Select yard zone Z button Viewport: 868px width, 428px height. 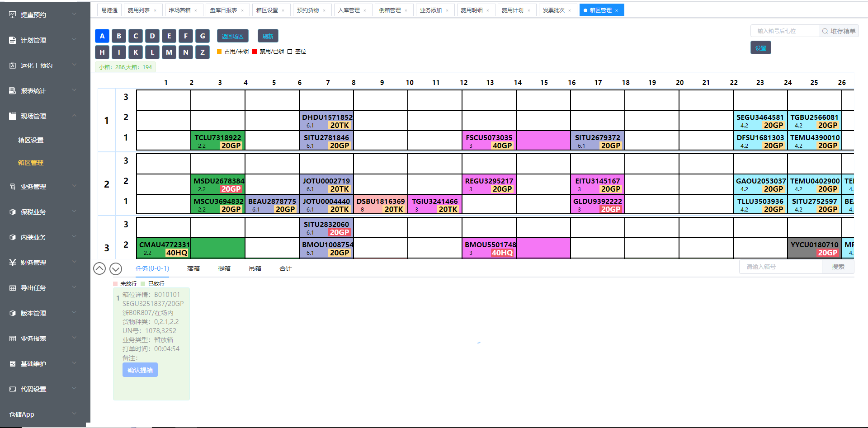(x=203, y=52)
